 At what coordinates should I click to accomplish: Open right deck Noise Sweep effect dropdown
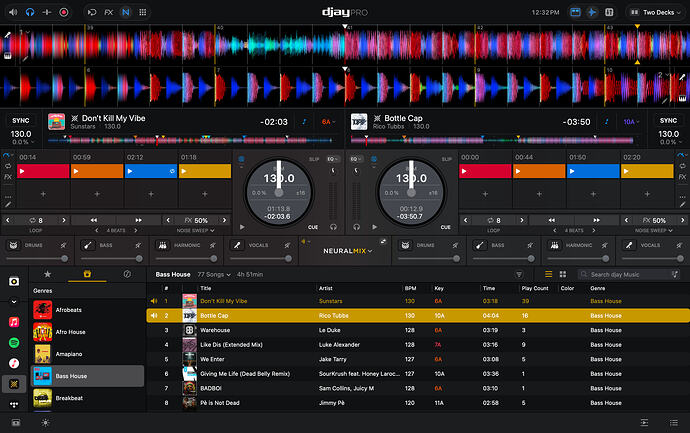coord(653,230)
